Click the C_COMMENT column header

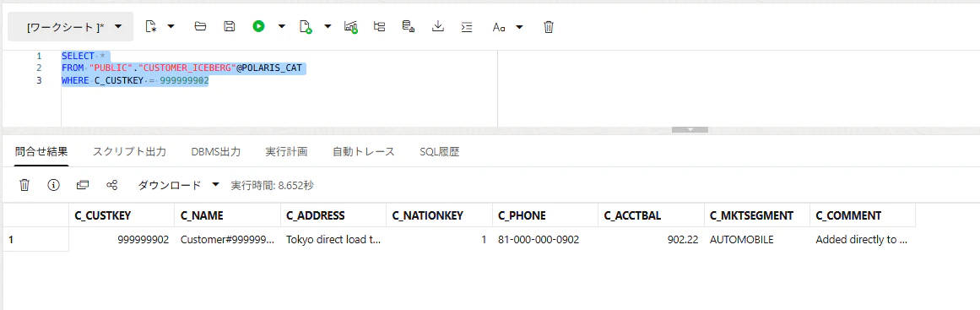click(864, 215)
